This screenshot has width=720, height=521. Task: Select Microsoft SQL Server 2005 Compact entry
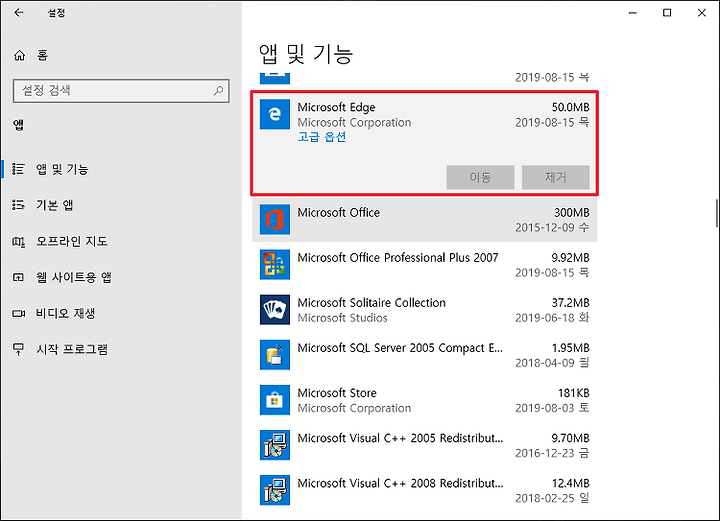[425, 354]
